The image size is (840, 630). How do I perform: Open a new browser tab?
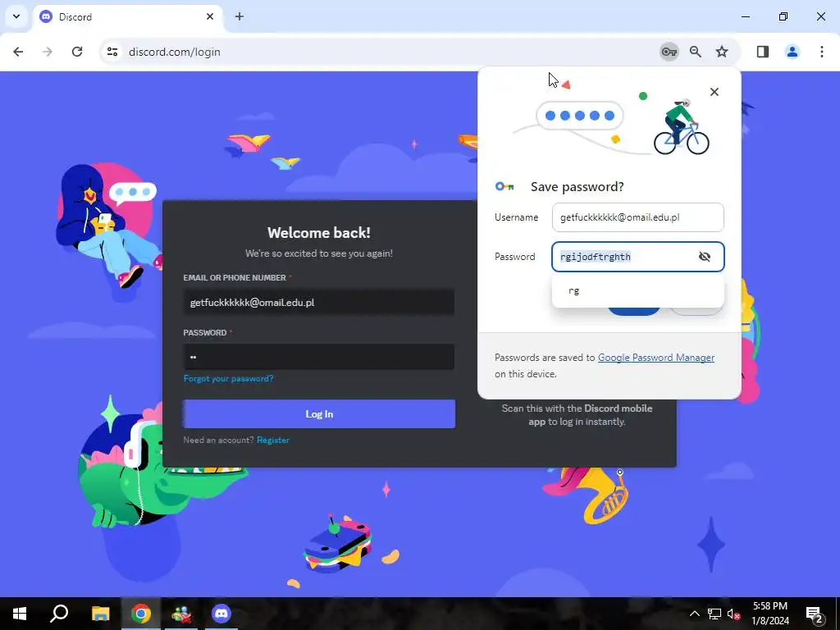point(240,16)
